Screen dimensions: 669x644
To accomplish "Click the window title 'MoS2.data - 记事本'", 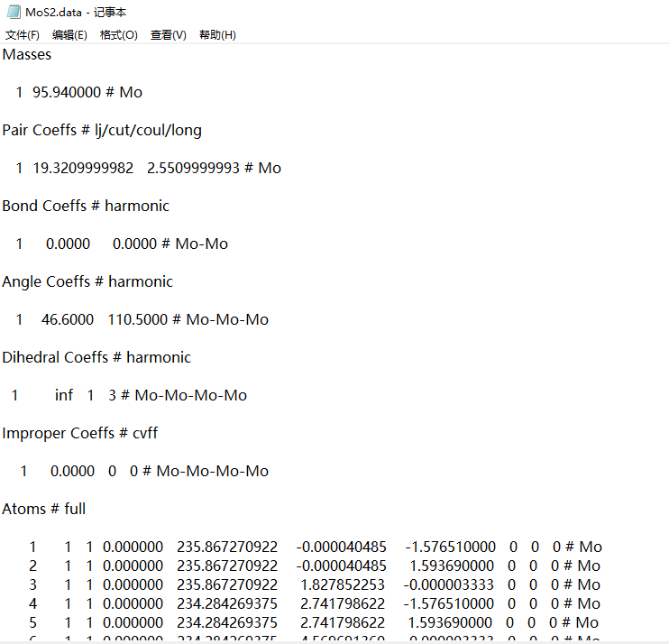I will tap(76, 12).
